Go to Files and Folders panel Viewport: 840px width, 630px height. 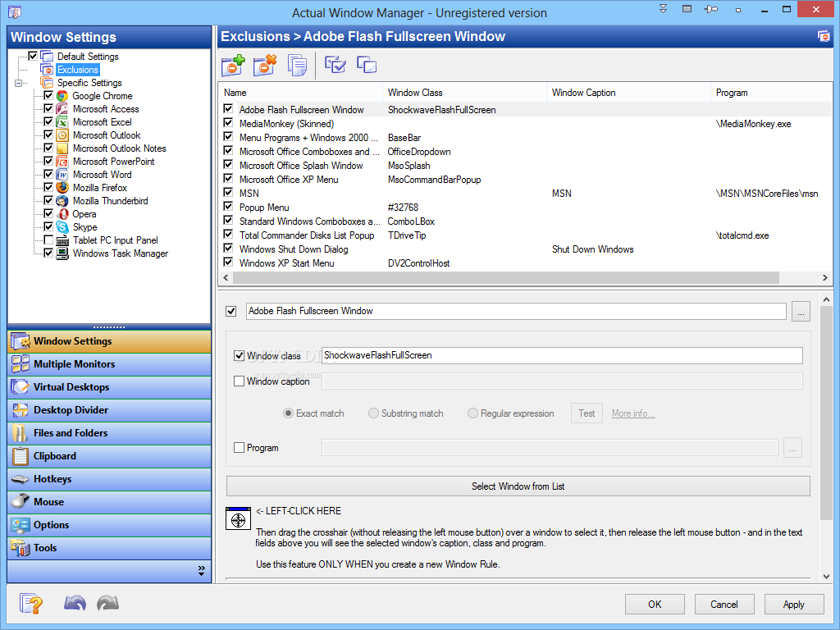(x=109, y=433)
